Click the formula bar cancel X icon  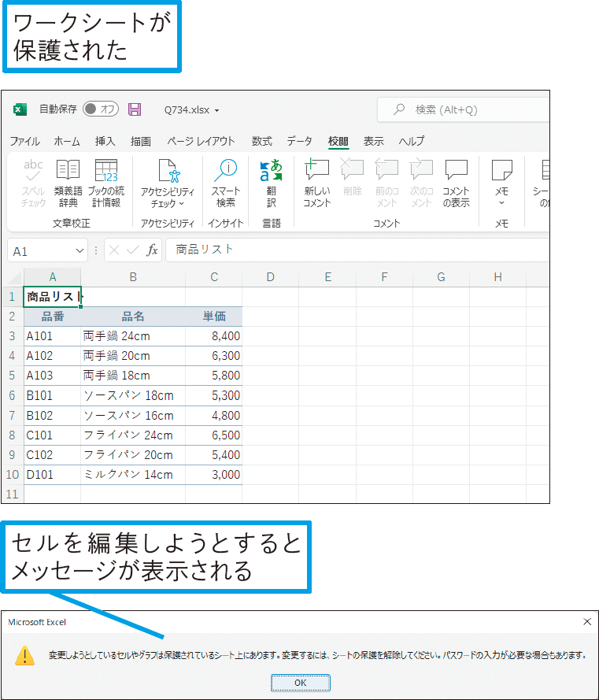tap(114, 250)
